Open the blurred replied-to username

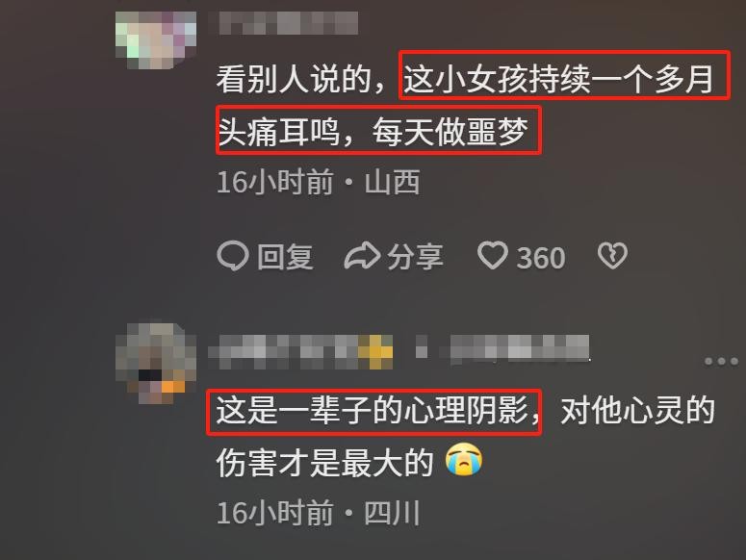click(519, 349)
